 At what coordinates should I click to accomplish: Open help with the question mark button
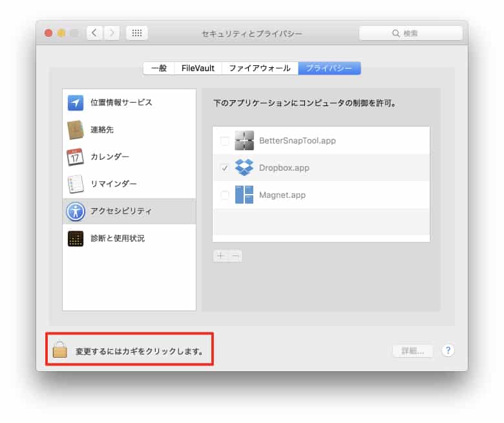(x=448, y=351)
